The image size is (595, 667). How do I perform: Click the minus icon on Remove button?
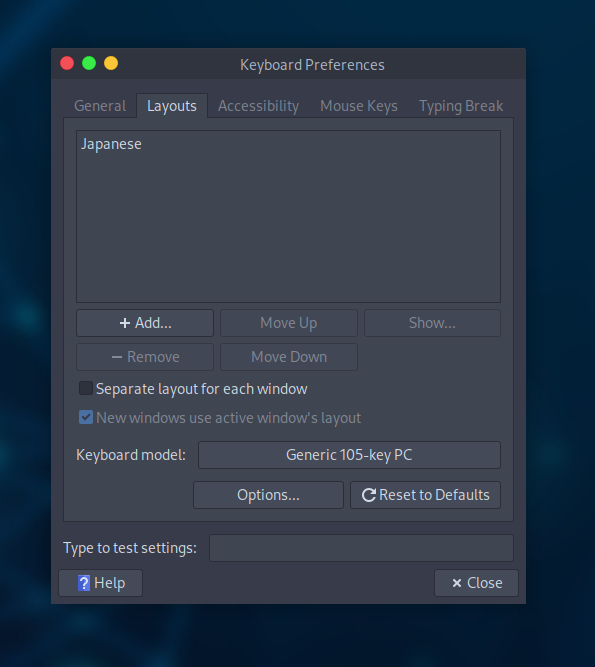point(117,357)
